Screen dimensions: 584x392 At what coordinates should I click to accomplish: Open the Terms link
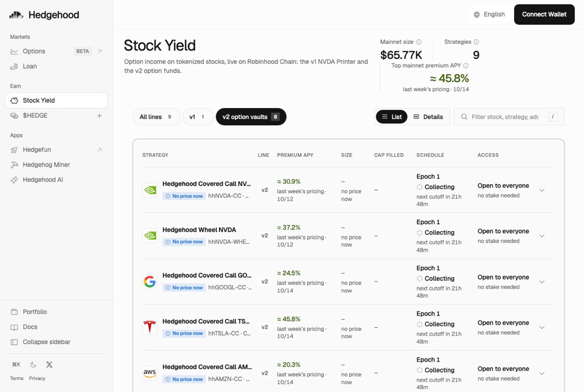click(x=16, y=378)
